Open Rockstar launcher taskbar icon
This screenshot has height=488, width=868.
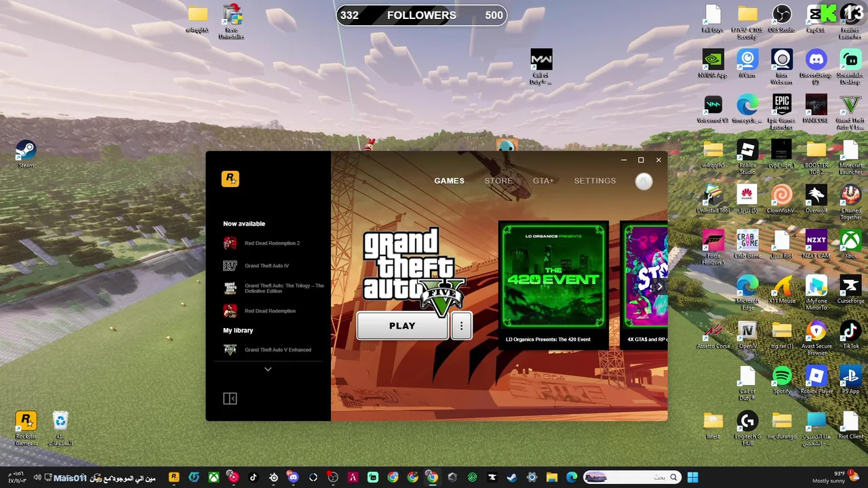[174, 477]
